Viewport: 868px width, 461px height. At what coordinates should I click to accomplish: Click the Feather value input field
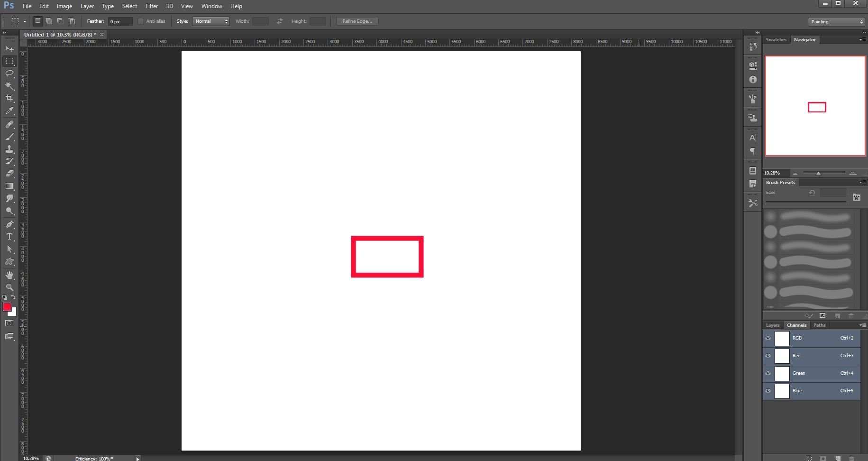point(120,21)
